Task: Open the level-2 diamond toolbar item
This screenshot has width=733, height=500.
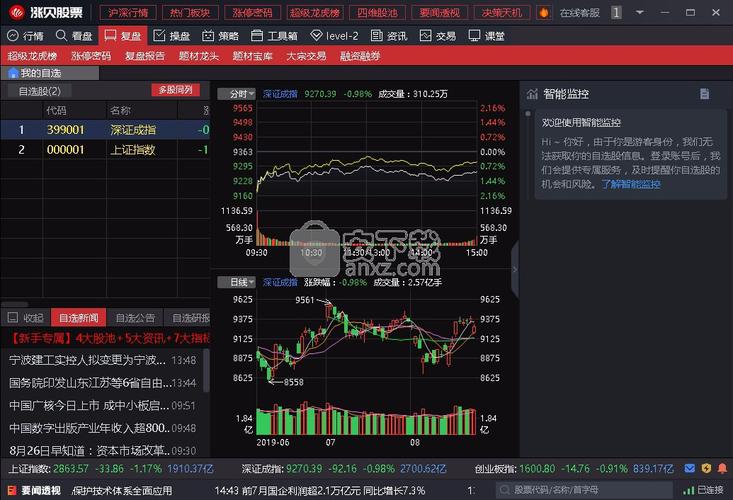Action: (x=334, y=36)
